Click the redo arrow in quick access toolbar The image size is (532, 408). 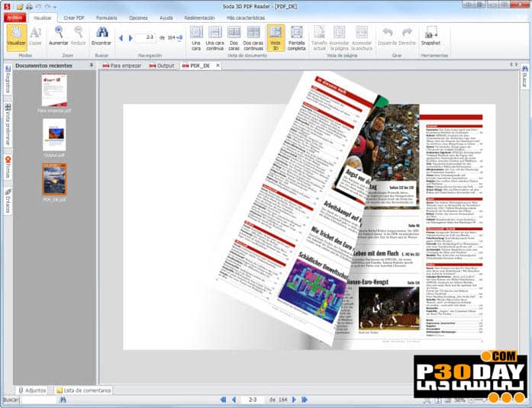[47, 6]
